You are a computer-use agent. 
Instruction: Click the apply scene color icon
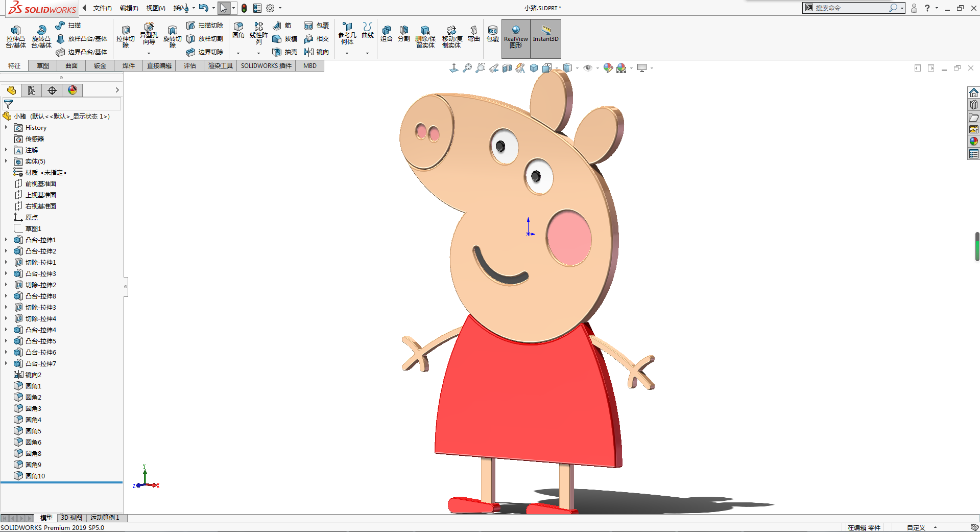click(621, 68)
